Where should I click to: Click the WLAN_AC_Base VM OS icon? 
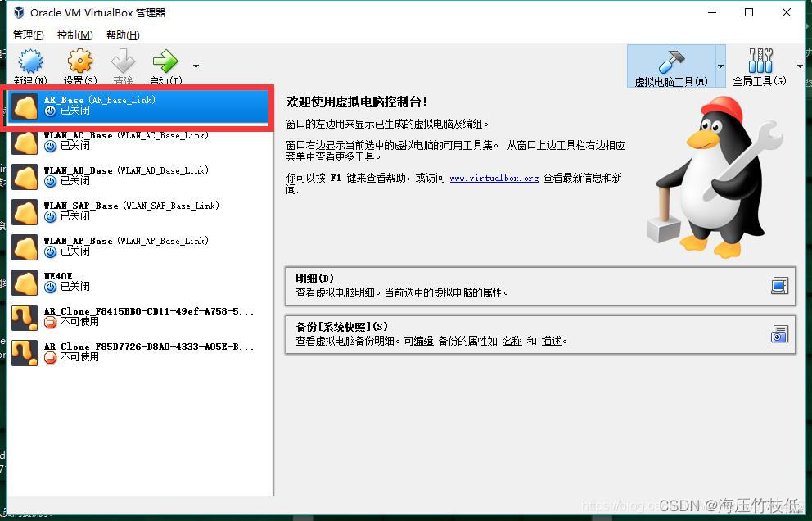pos(25,142)
